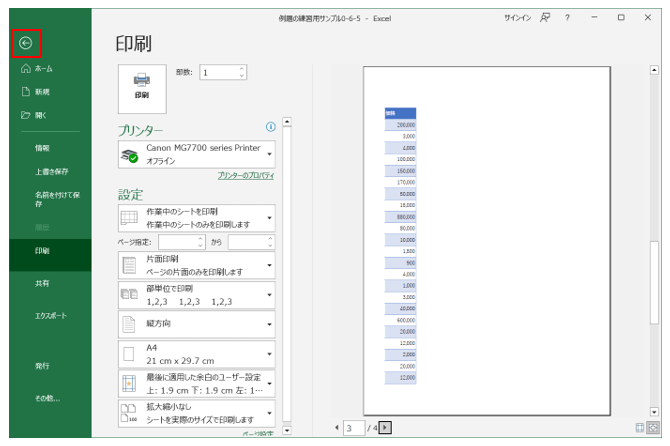Select 共有 in the sidebar
Image resolution: width=670 pixels, height=446 pixels.
[41, 284]
